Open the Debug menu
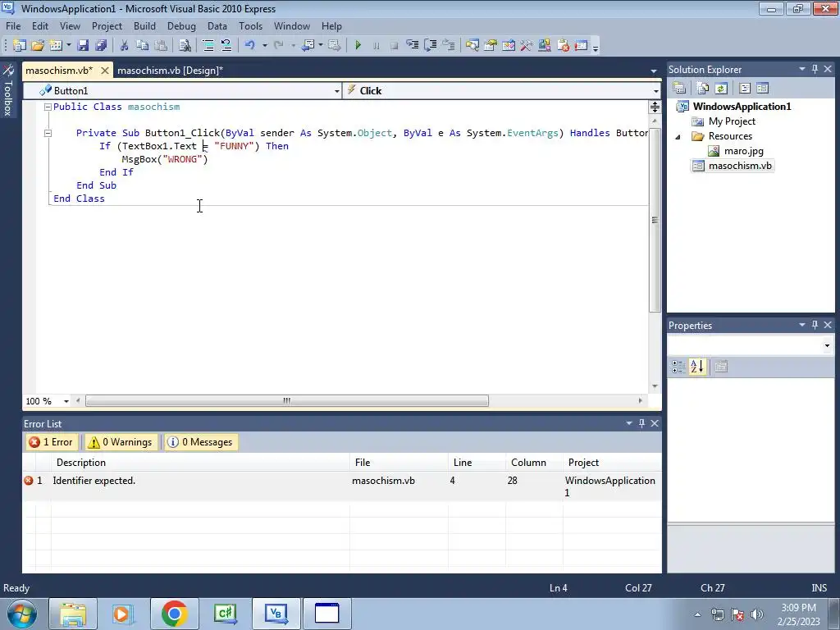 181,25
